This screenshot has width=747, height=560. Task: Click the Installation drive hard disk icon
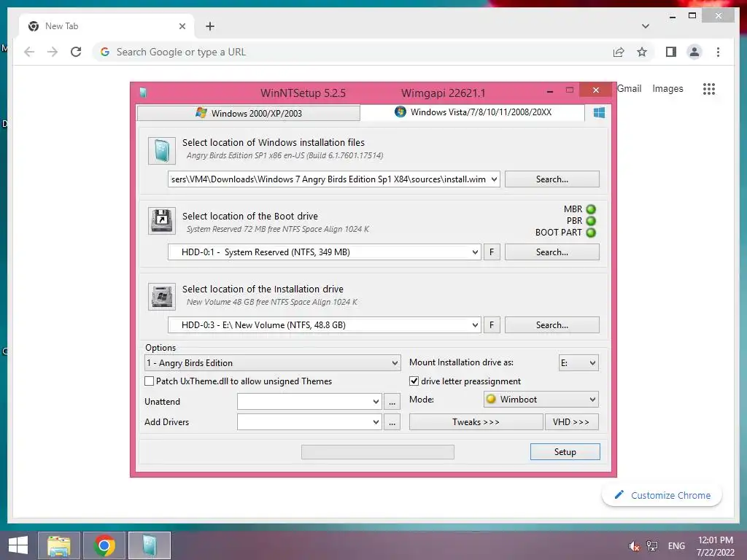[x=161, y=296]
